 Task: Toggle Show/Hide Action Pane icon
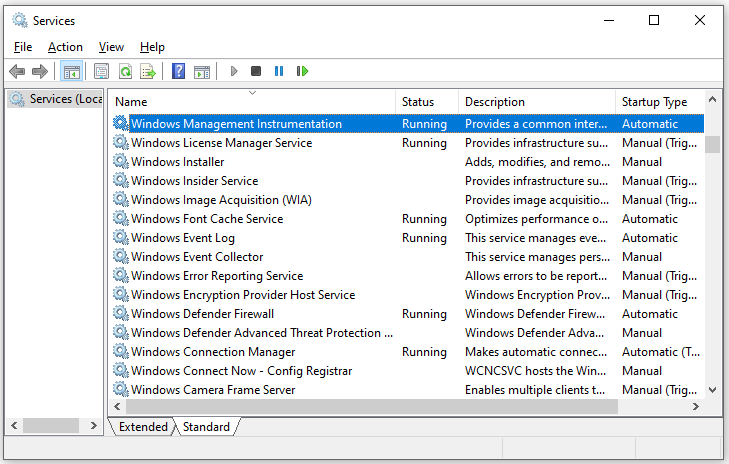pos(201,71)
